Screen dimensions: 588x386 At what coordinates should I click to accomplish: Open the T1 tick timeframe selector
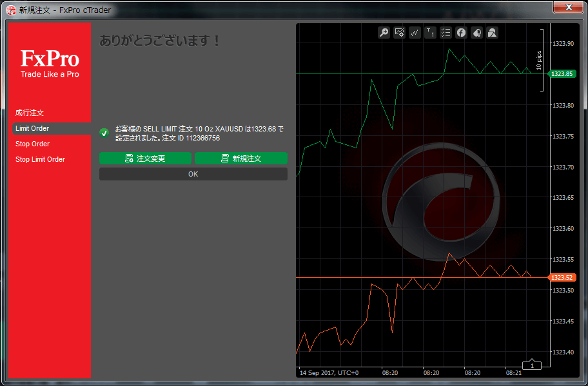coord(430,33)
